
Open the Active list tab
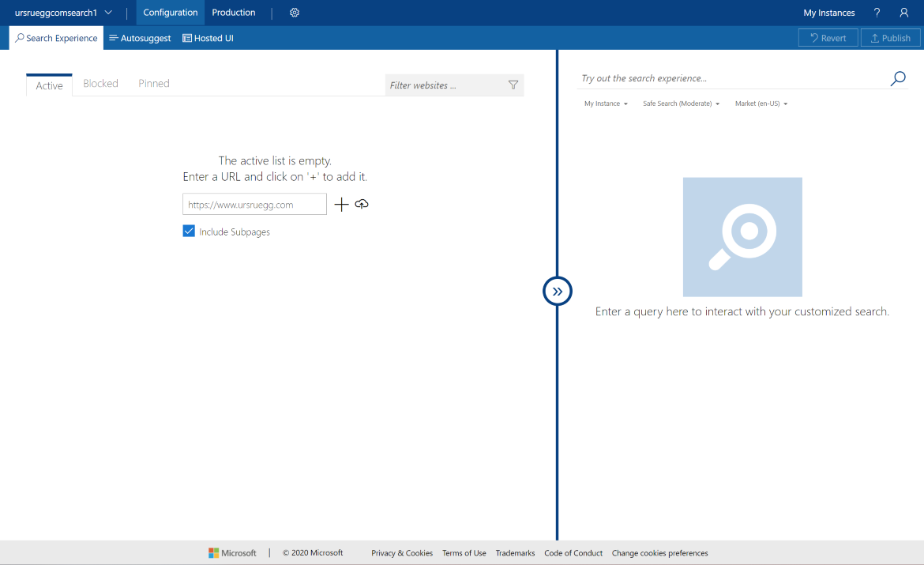click(50, 85)
